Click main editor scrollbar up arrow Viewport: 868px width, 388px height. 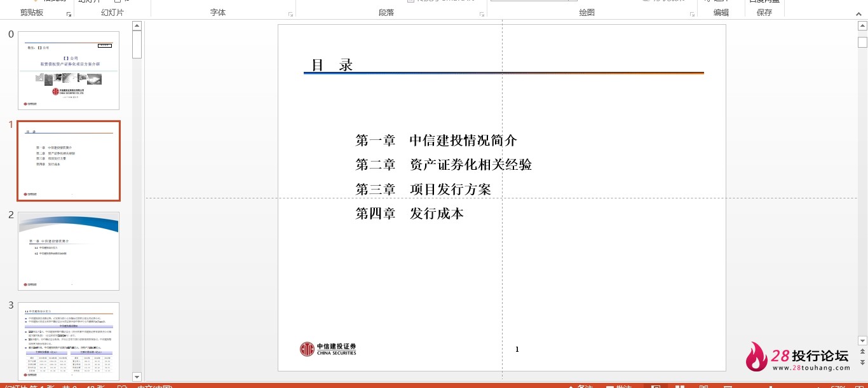(862, 26)
